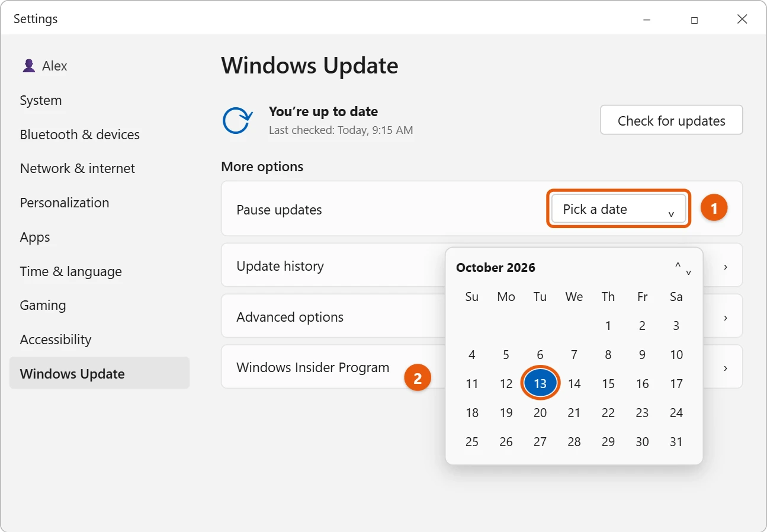This screenshot has height=532, width=767.
Task: Choose October 25 in the calendar
Action: tap(472, 441)
